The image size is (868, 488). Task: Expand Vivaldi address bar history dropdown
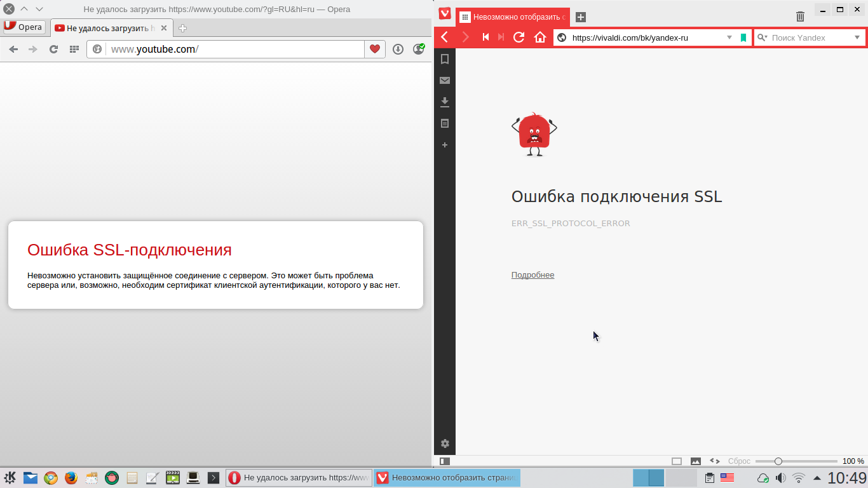[729, 37]
